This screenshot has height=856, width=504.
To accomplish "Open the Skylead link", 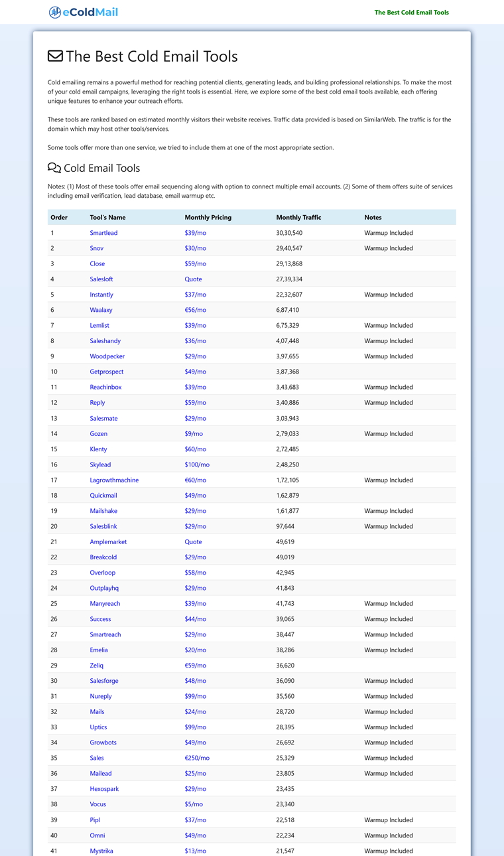I will point(101,464).
